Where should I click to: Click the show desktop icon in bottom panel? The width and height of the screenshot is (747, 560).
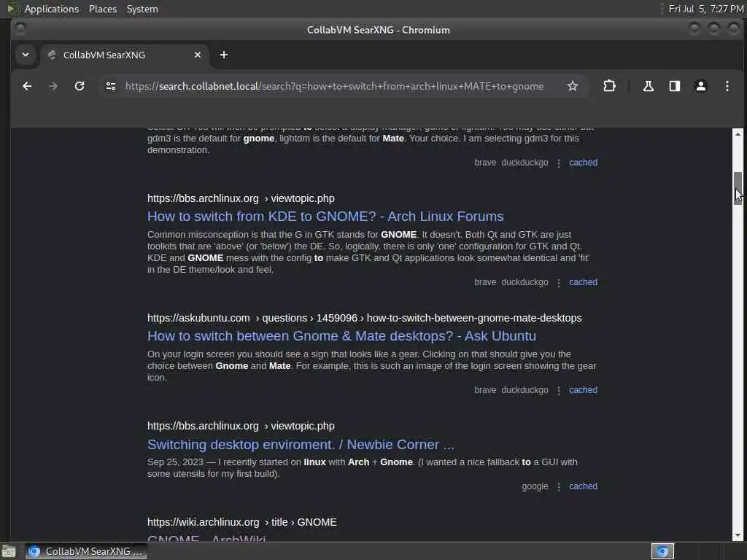pyautogui.click(x=9, y=551)
